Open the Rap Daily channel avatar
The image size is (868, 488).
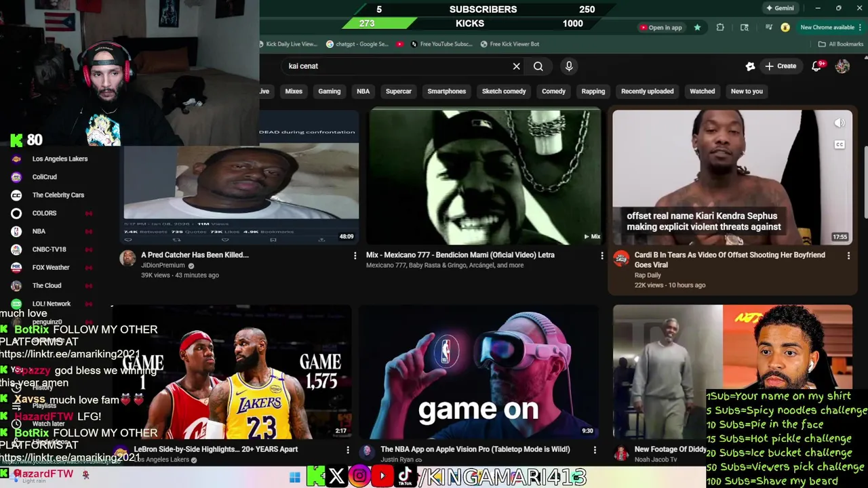pyautogui.click(x=621, y=258)
